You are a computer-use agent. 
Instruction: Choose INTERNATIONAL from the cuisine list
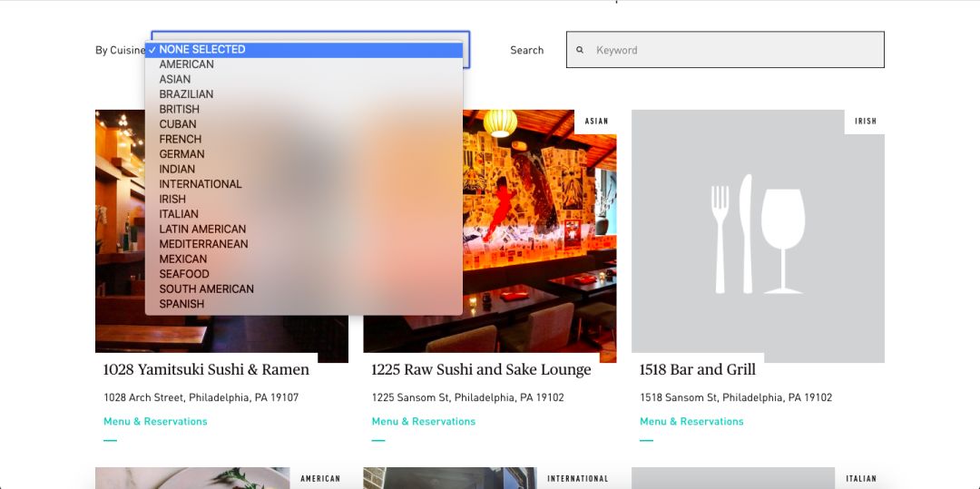[304, 184]
